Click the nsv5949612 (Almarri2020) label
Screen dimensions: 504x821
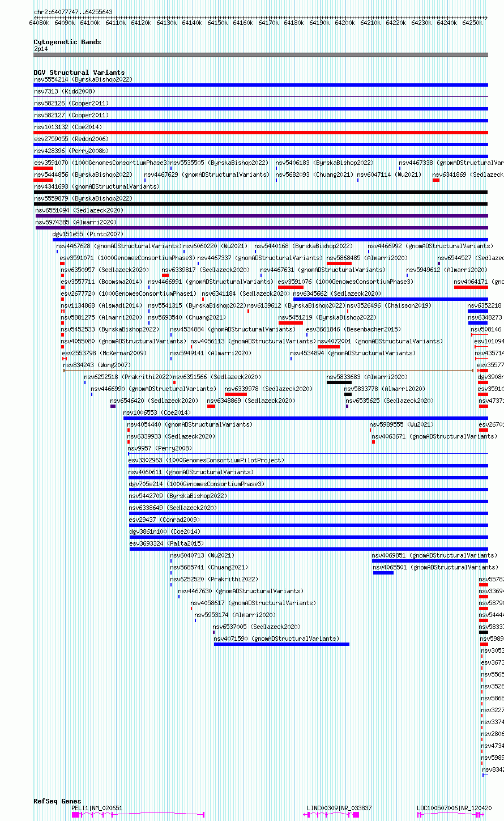click(x=447, y=270)
